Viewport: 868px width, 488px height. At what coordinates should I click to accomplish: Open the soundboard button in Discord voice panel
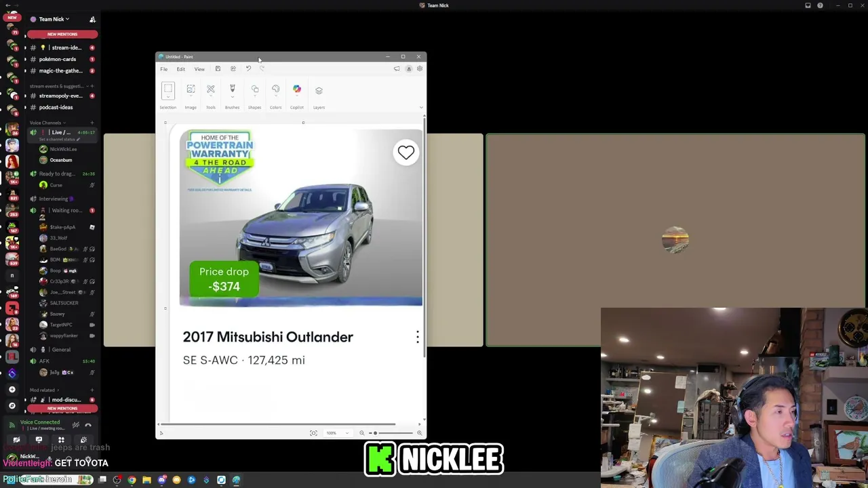[83, 440]
